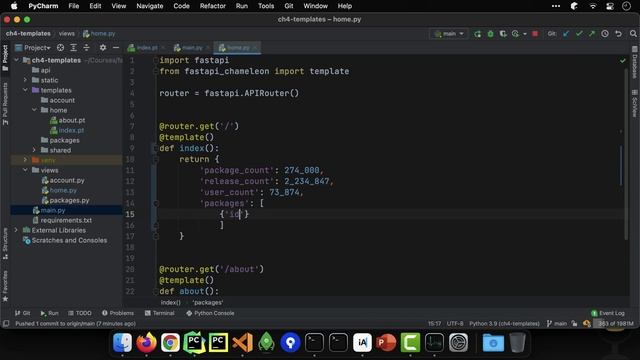This screenshot has height=360, width=640.
Task: Open the Terminal tool window
Action: pos(160,313)
